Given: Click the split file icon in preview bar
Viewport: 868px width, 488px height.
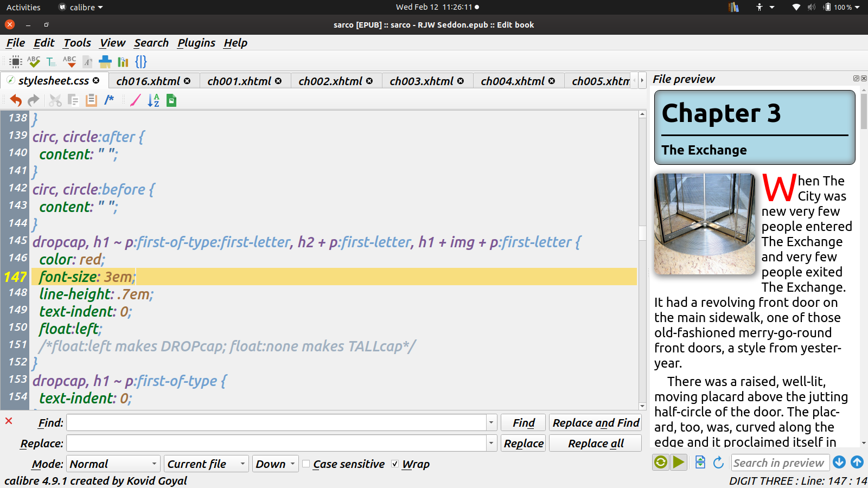Looking at the screenshot, I should [700, 463].
